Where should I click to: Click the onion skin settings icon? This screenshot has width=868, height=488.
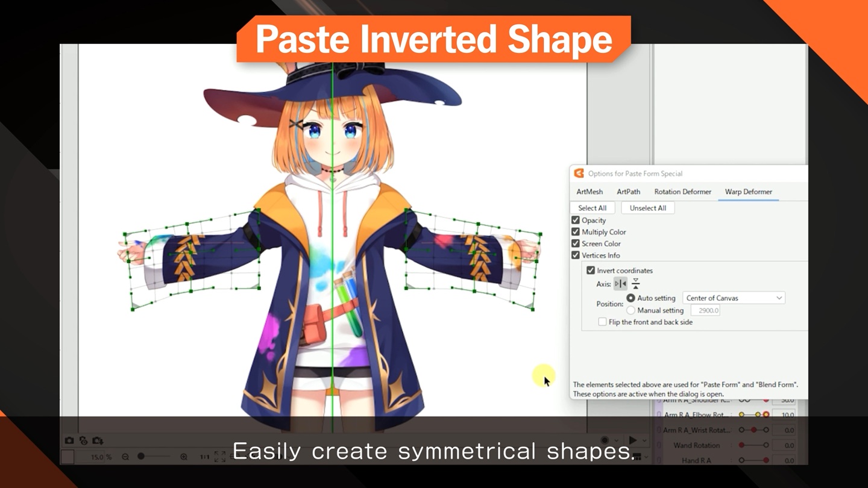pyautogui.click(x=83, y=440)
